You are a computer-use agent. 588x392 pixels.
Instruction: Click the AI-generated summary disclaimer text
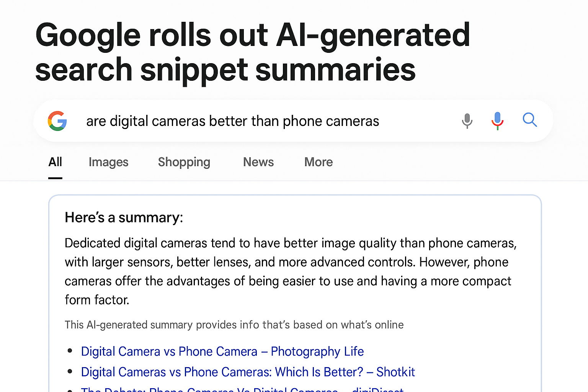coord(234,325)
